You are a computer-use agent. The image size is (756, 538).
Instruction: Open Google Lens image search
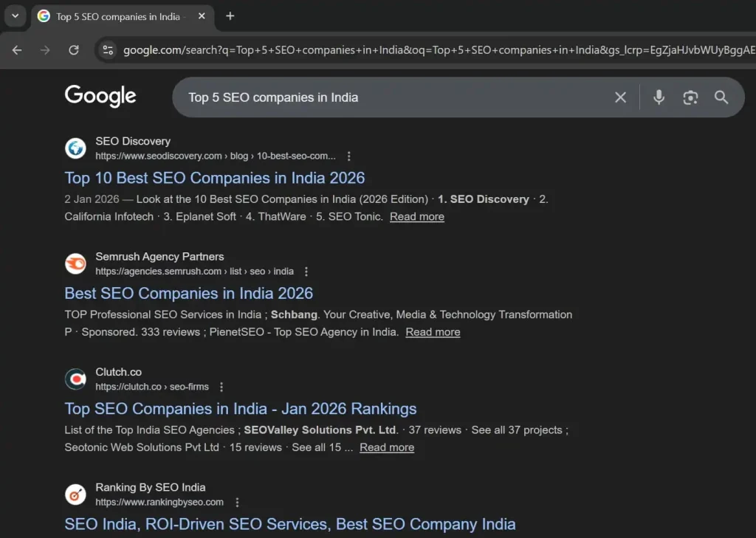[x=690, y=97]
